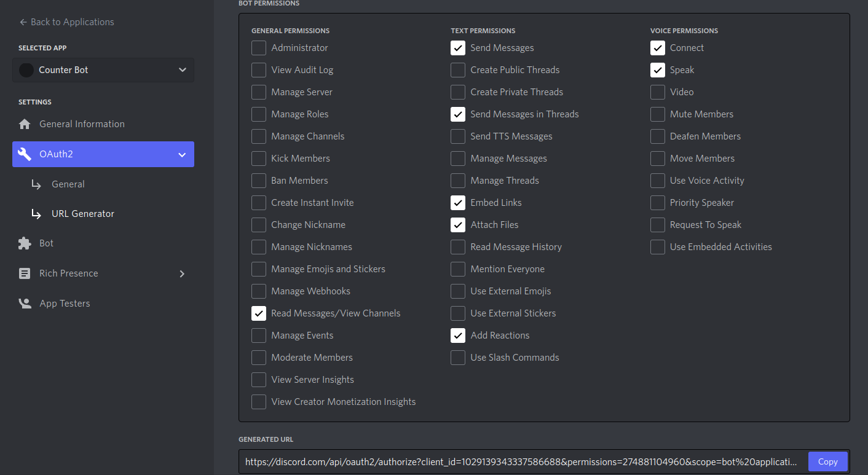
Task: Check the Use External Emojis box
Action: coord(458,291)
